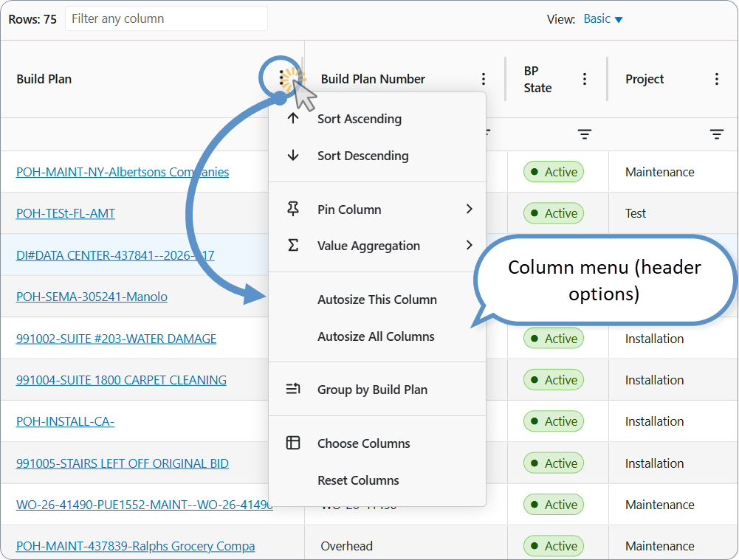
Task: Select Autosize All Columns
Action: [377, 336]
